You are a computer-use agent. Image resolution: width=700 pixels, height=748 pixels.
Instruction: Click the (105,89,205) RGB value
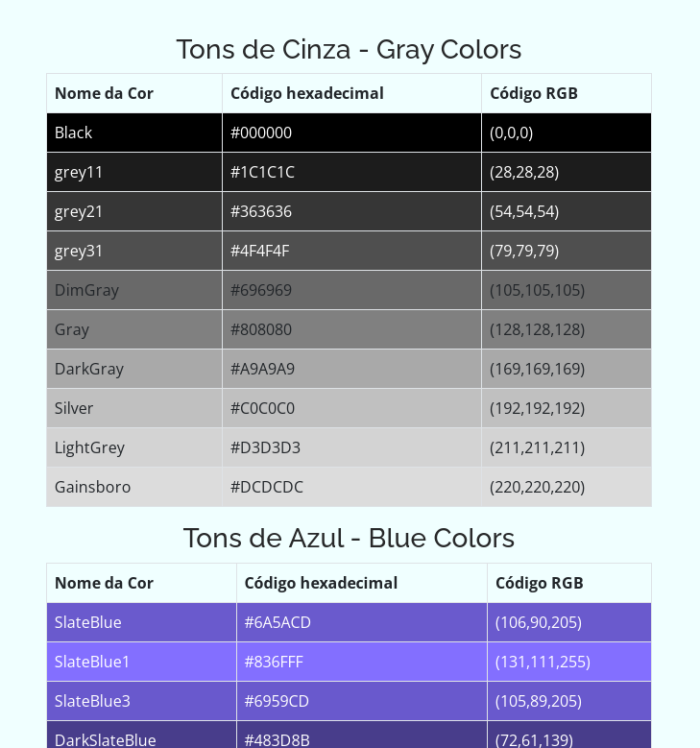click(539, 701)
